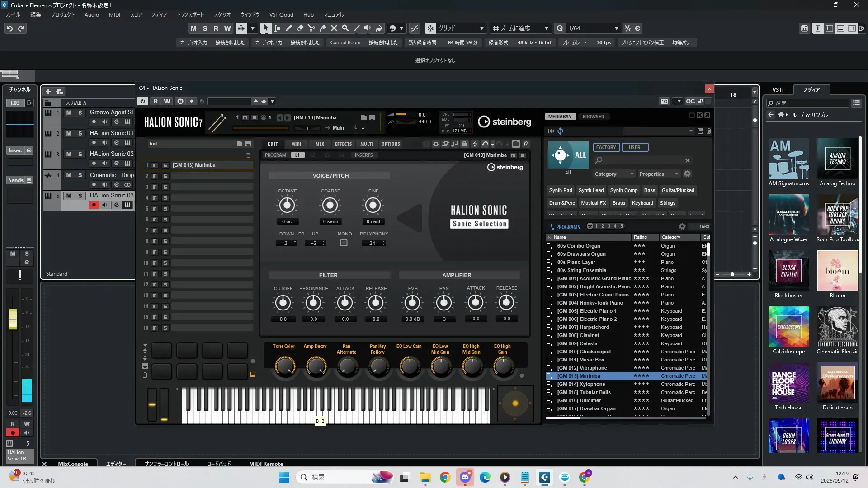
Task: Select the Zoom magnifier tool
Action: tap(345, 28)
